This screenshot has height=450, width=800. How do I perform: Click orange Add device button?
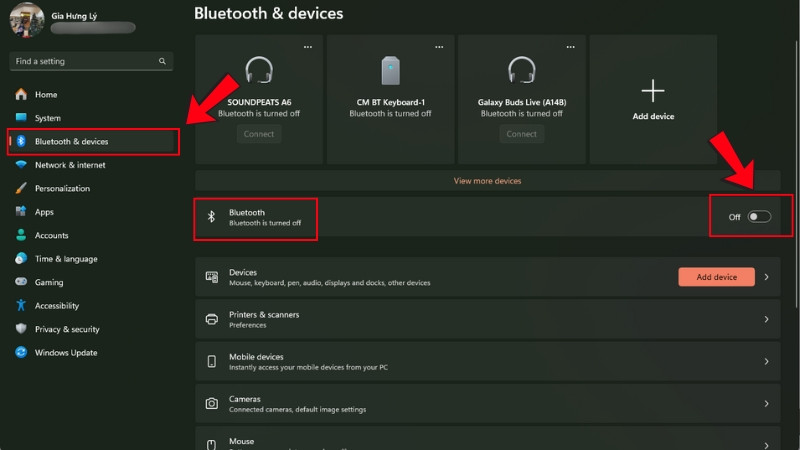[716, 277]
